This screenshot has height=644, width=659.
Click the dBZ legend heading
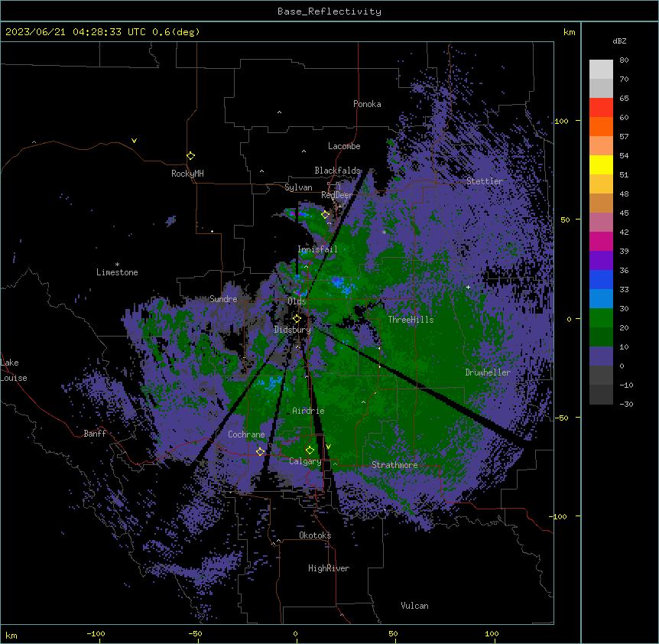619,41
